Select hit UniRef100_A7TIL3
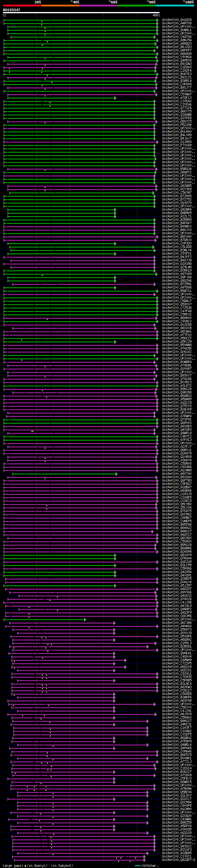This screenshot has height=868, width=197. [177, 761]
